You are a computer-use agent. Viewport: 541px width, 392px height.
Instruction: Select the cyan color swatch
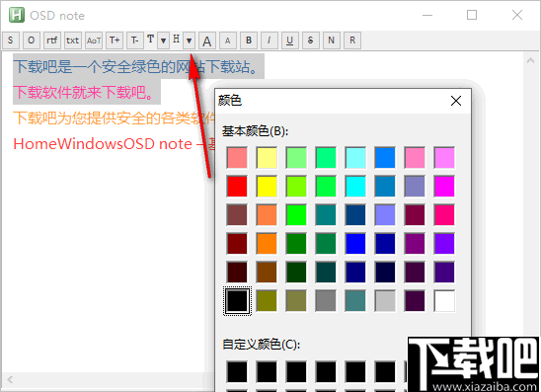(355, 186)
